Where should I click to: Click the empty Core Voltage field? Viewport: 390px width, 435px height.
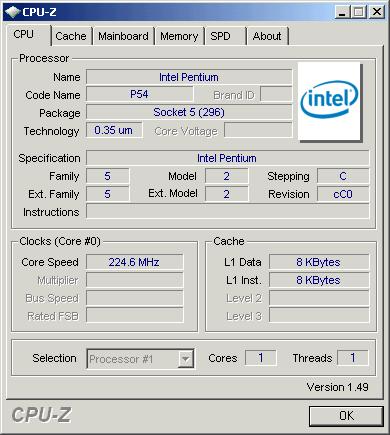tap(258, 130)
